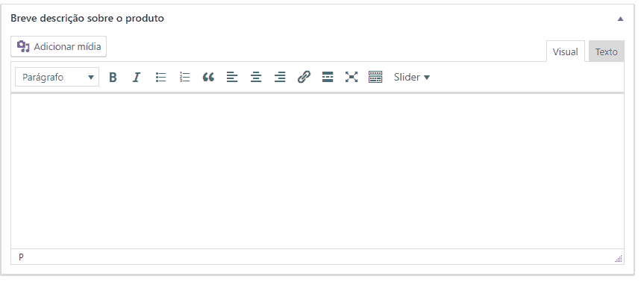The image size is (644, 282).
Task: Click the Adicionar mídia button
Action: [59, 46]
